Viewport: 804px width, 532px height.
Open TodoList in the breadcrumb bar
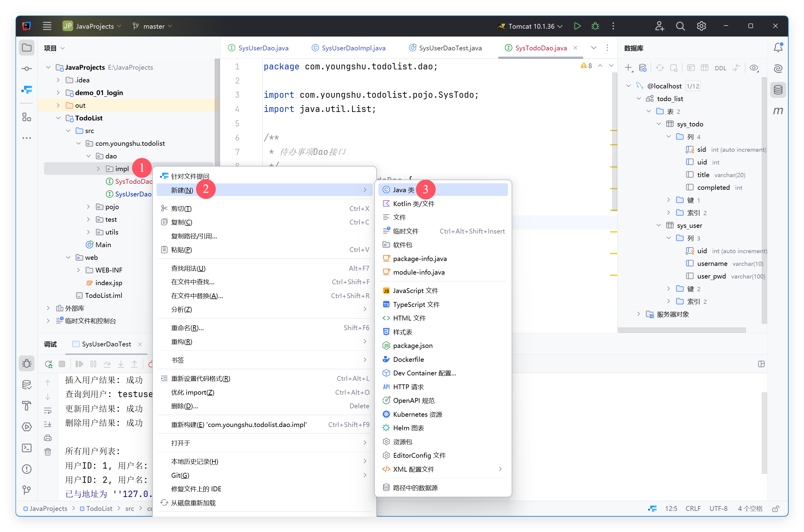point(96,508)
